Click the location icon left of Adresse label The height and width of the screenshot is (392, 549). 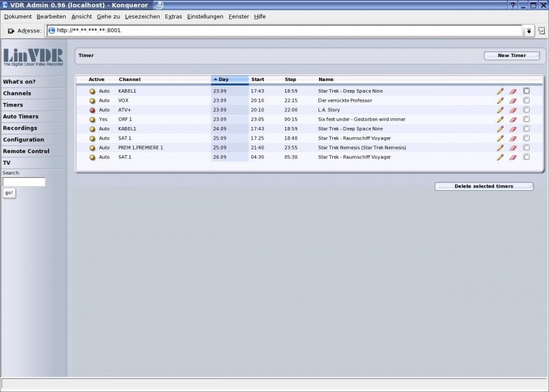pos(10,31)
